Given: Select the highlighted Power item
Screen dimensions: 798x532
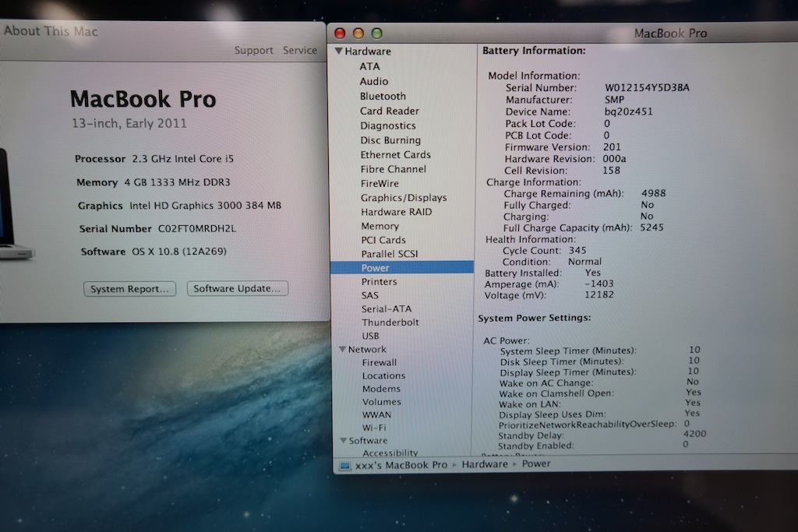Looking at the screenshot, I should (x=402, y=267).
